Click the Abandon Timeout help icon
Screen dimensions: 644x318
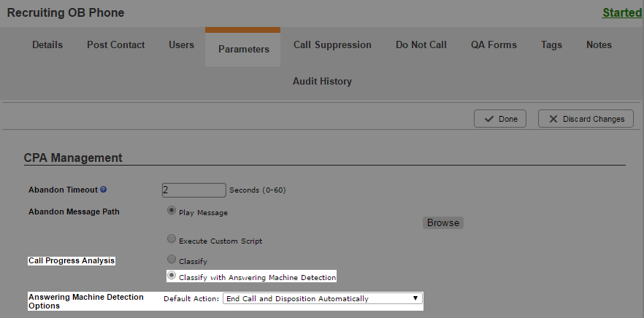coord(104,190)
